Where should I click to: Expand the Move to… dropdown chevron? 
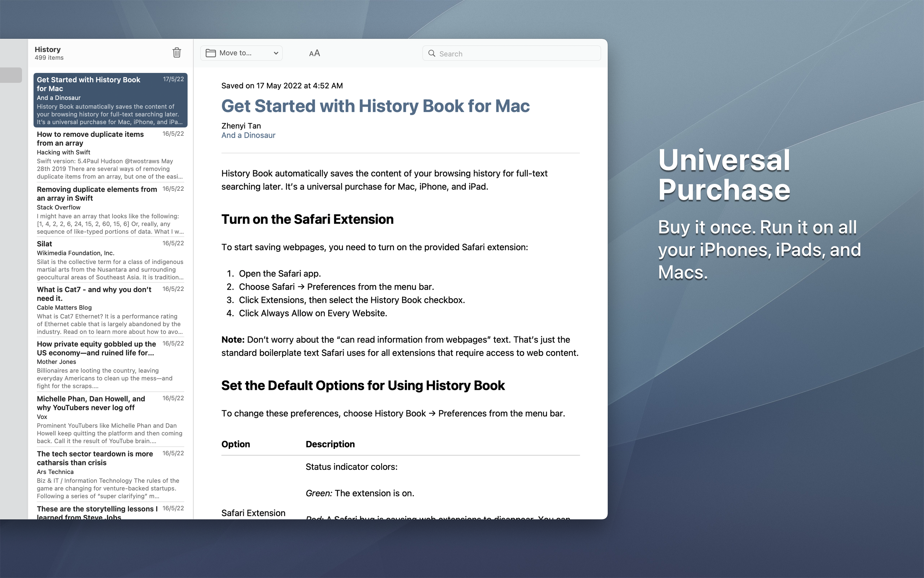[276, 53]
